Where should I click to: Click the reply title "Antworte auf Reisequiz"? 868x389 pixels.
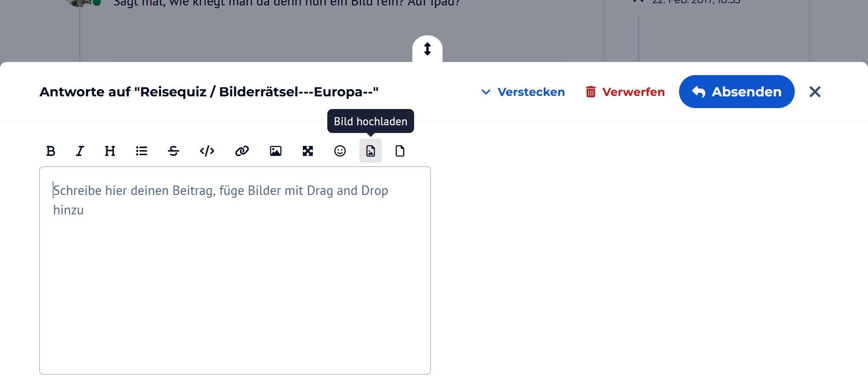point(209,92)
